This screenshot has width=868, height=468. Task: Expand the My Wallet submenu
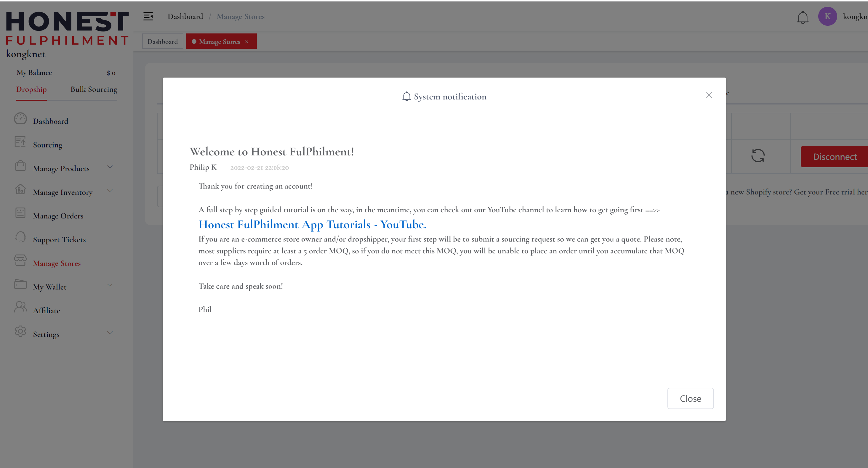pos(110,286)
